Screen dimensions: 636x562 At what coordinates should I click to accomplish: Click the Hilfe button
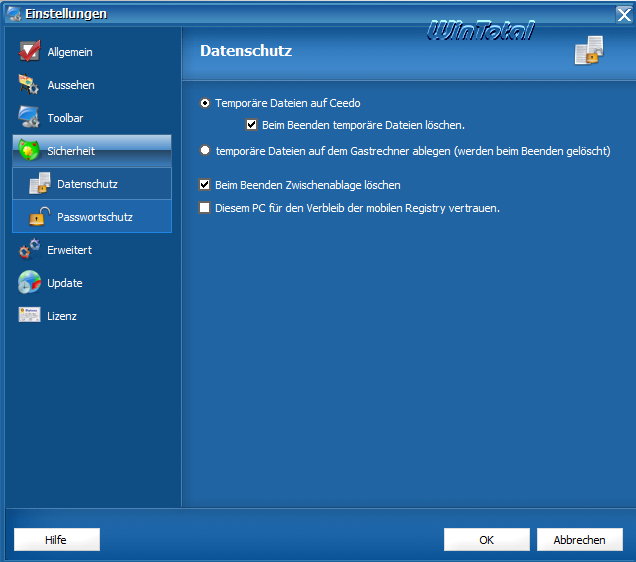pyautogui.click(x=57, y=539)
